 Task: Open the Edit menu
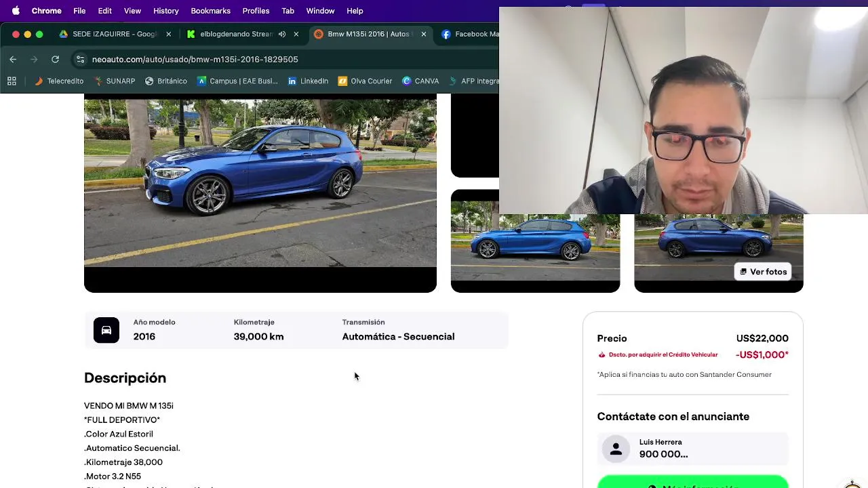coord(104,11)
